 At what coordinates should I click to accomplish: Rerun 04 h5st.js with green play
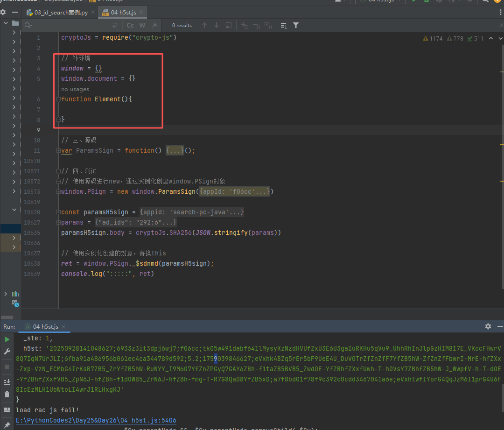[x=7, y=339]
